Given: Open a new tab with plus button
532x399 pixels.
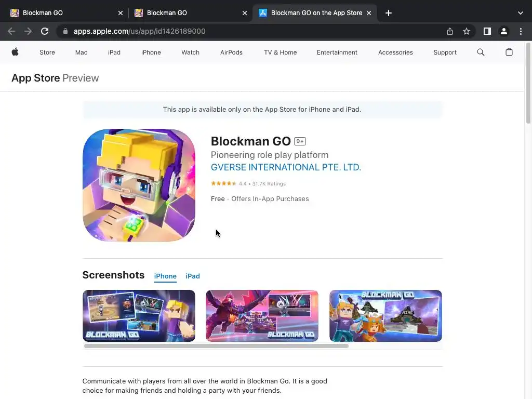Looking at the screenshot, I should tap(389, 13).
